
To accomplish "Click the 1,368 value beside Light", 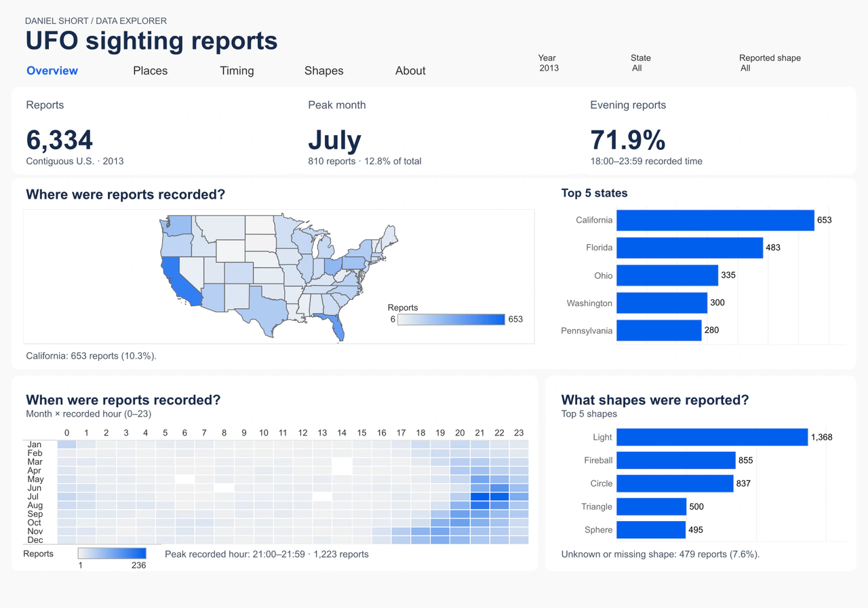I will coord(822,437).
